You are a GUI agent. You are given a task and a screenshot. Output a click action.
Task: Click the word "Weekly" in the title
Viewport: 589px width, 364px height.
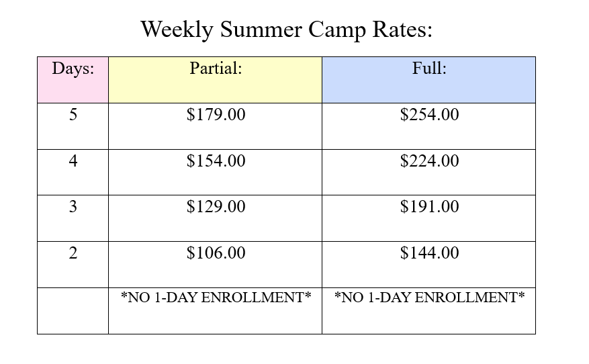coord(178,30)
